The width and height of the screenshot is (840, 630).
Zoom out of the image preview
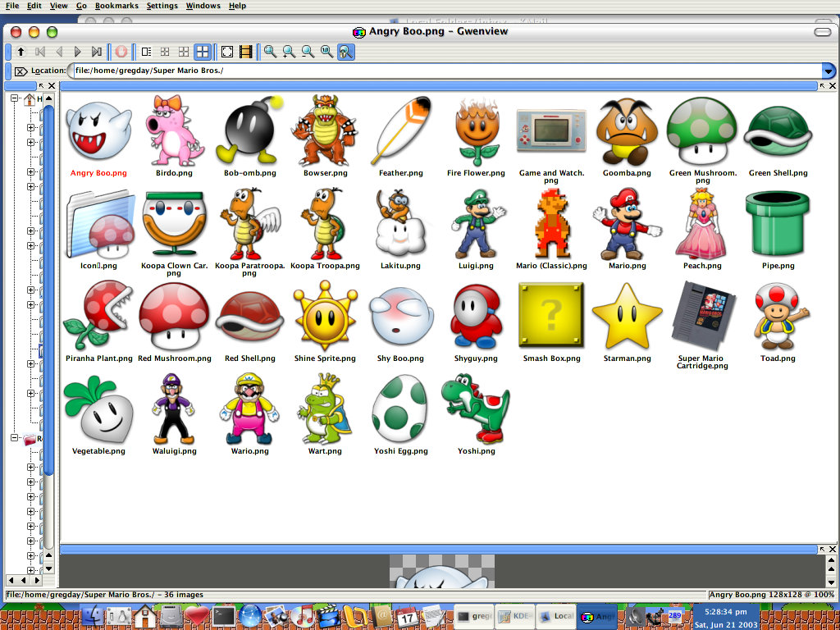[x=306, y=52]
